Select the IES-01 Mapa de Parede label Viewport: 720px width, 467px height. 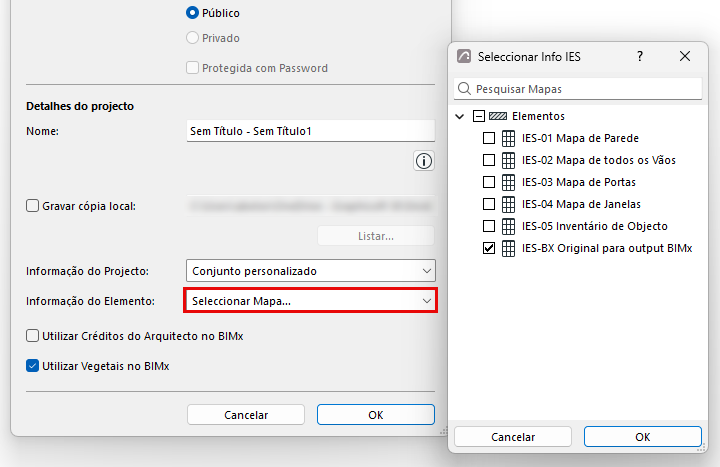[x=580, y=138]
